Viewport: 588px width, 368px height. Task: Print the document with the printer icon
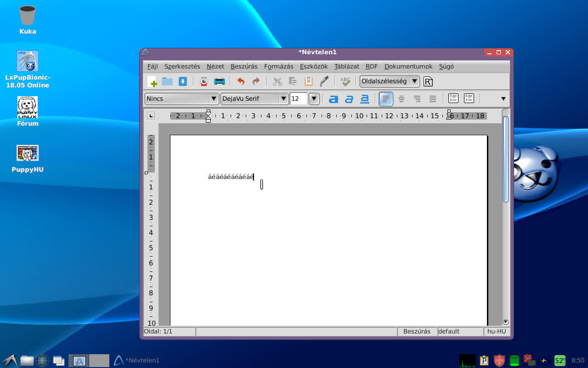click(220, 81)
